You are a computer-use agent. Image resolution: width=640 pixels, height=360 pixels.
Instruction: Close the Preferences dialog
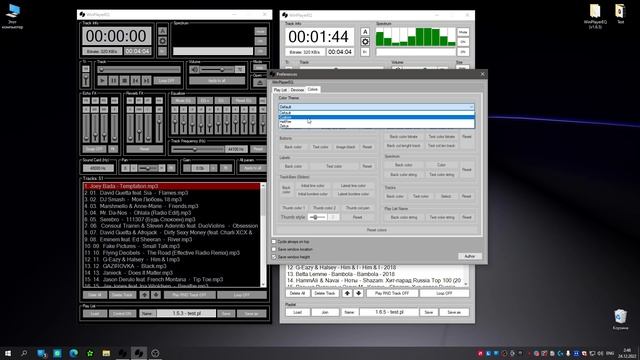pyautogui.click(x=482, y=74)
